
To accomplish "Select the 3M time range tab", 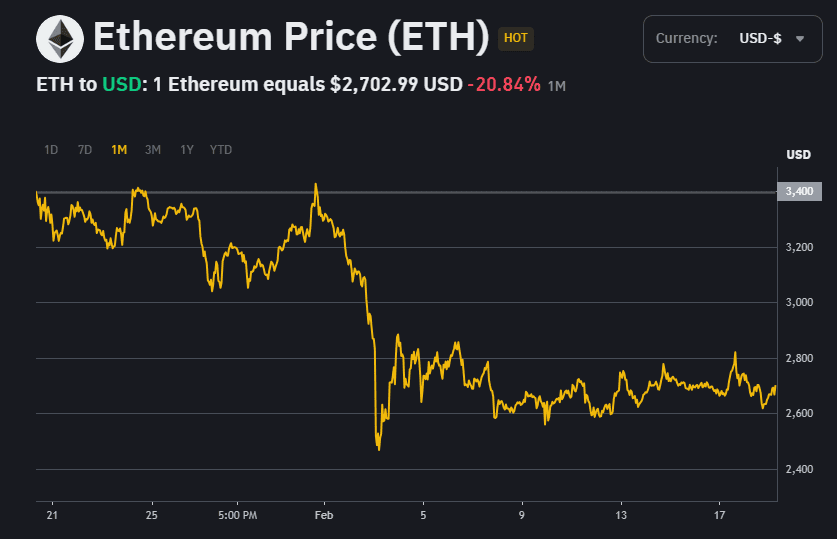I will (x=153, y=150).
